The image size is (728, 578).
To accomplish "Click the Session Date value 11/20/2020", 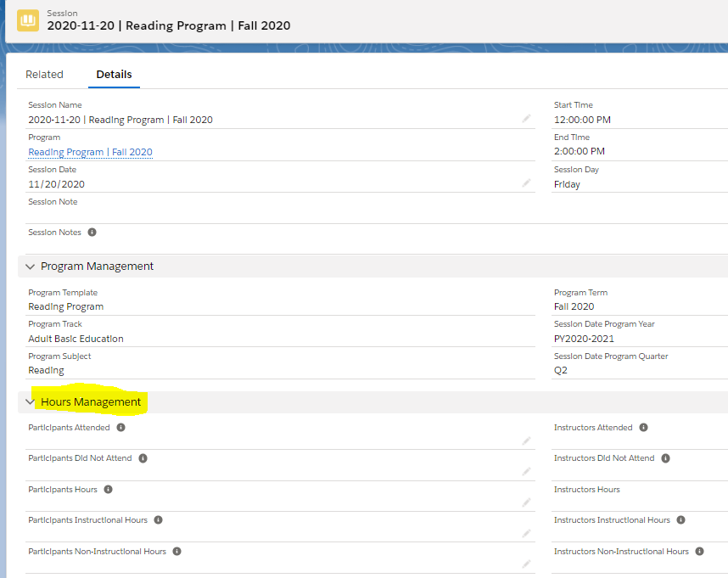I will (x=56, y=184).
